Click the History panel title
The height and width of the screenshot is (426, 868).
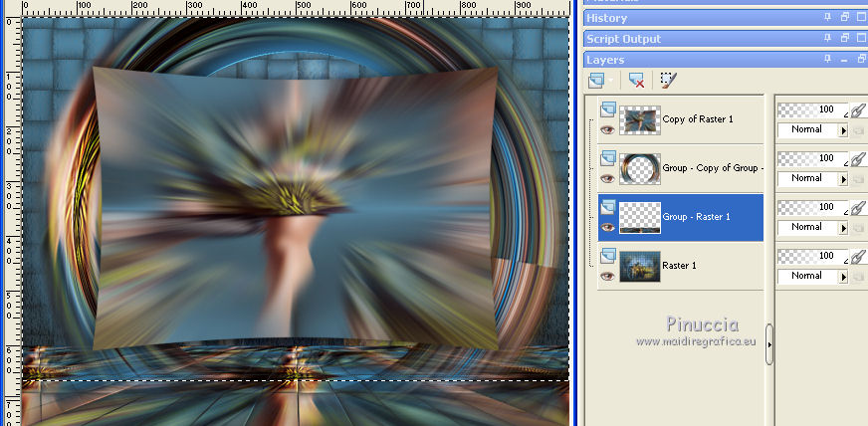coord(607,18)
